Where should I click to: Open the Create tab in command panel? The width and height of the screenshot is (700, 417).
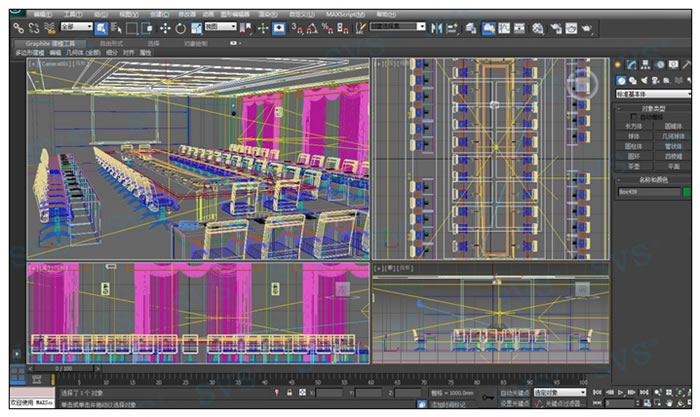618,65
